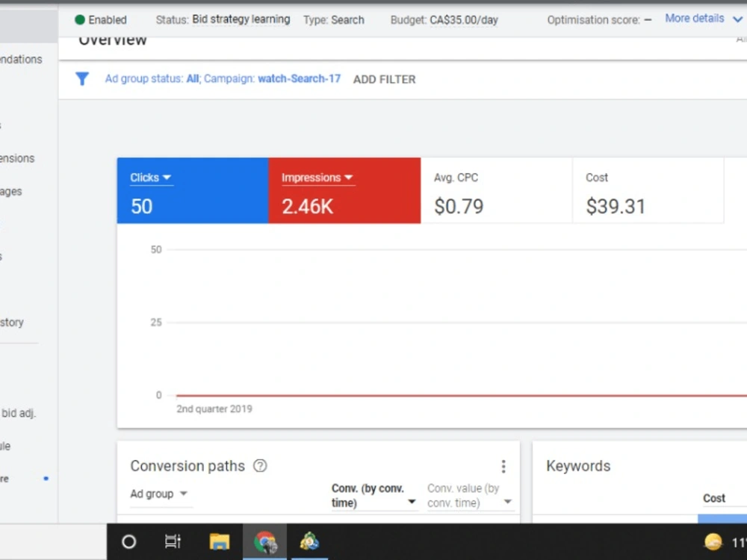
Task: Click the Type: Search label
Action: (333, 20)
